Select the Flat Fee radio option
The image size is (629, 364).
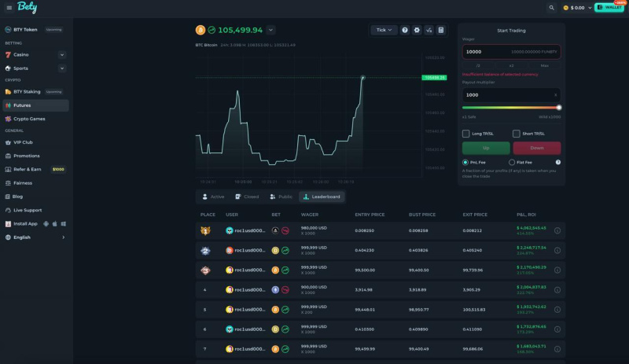(512, 162)
